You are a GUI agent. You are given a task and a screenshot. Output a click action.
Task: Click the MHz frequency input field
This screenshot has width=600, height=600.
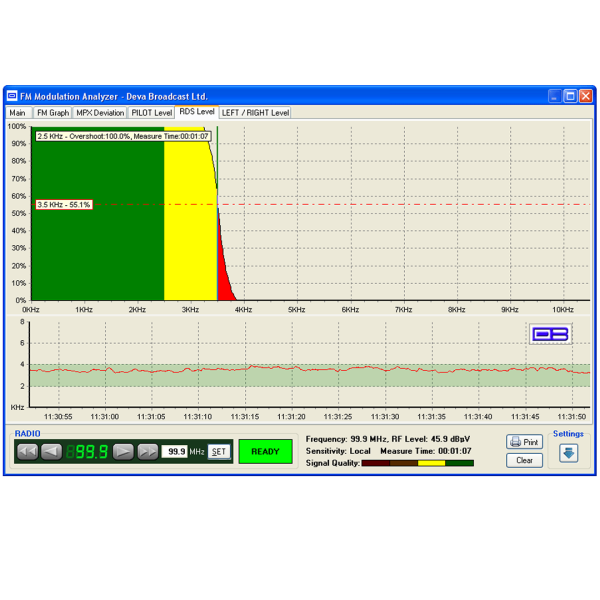[174, 452]
